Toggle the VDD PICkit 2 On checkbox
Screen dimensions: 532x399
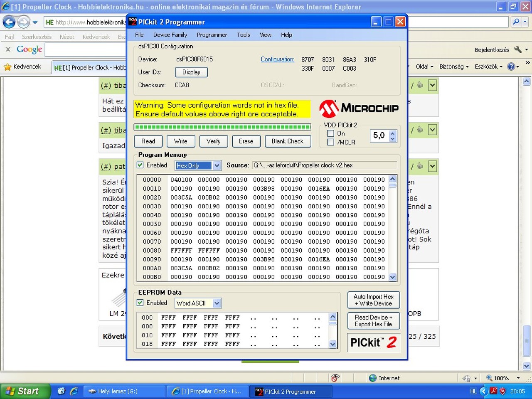click(x=331, y=133)
